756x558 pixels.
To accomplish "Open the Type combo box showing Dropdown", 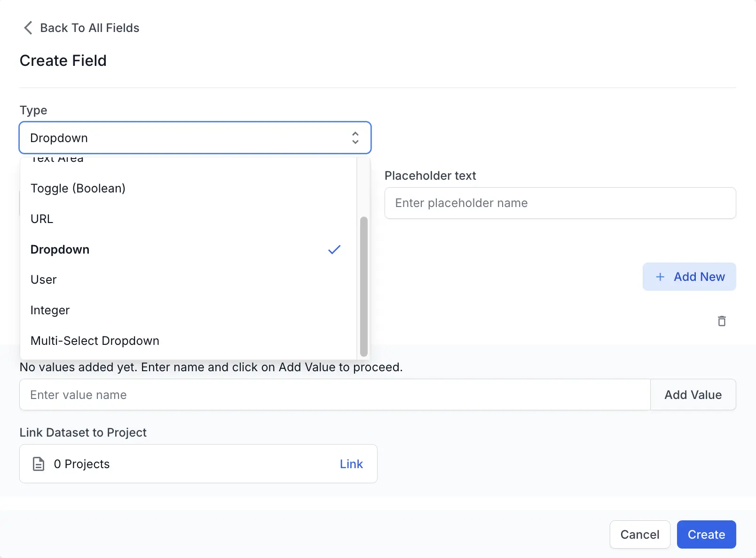I will coord(188,138).
